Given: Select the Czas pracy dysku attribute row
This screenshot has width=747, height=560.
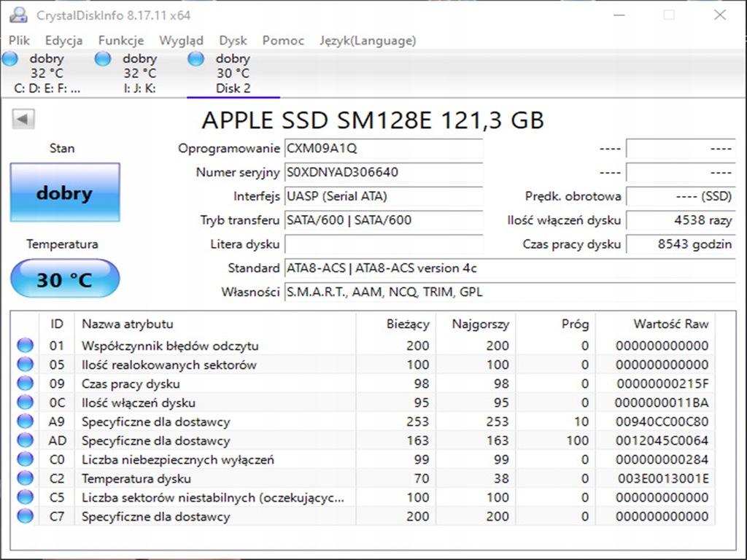Looking at the screenshot, I should click(219, 384).
